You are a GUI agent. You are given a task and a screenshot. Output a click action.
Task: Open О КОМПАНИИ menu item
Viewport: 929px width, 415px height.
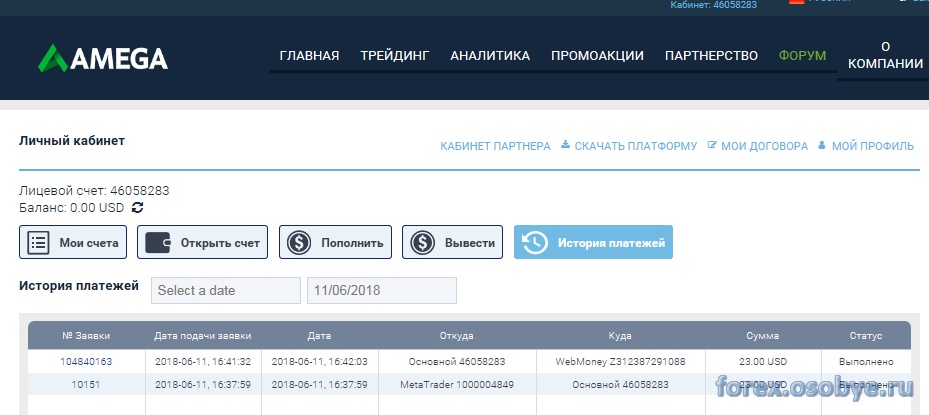coord(886,55)
